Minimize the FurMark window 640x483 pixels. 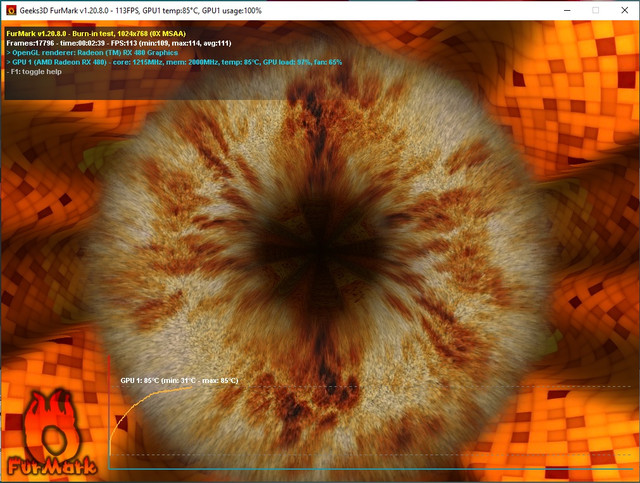coord(567,10)
